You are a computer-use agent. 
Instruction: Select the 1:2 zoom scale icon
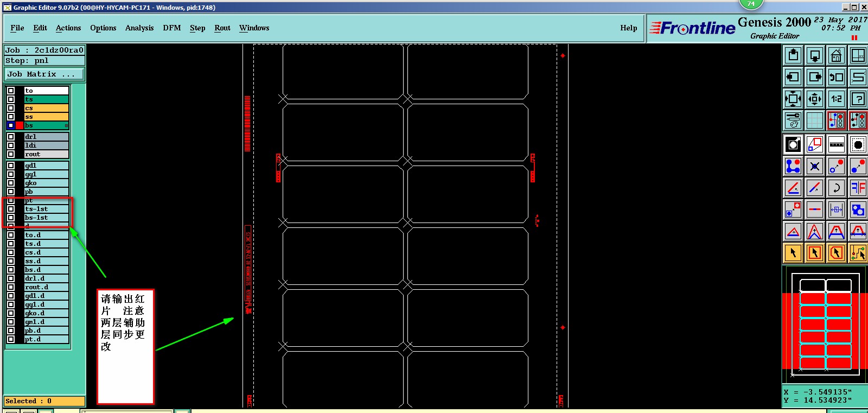[837, 99]
